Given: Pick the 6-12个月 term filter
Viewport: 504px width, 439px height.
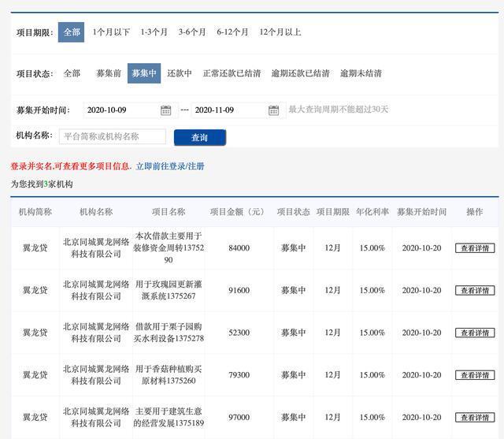Looking at the screenshot, I should (x=232, y=32).
